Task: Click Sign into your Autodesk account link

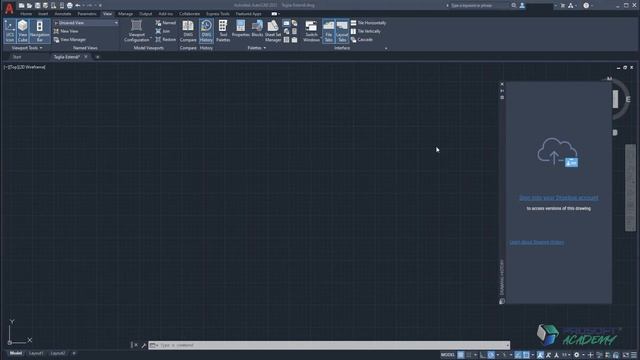Action: pyautogui.click(x=558, y=198)
